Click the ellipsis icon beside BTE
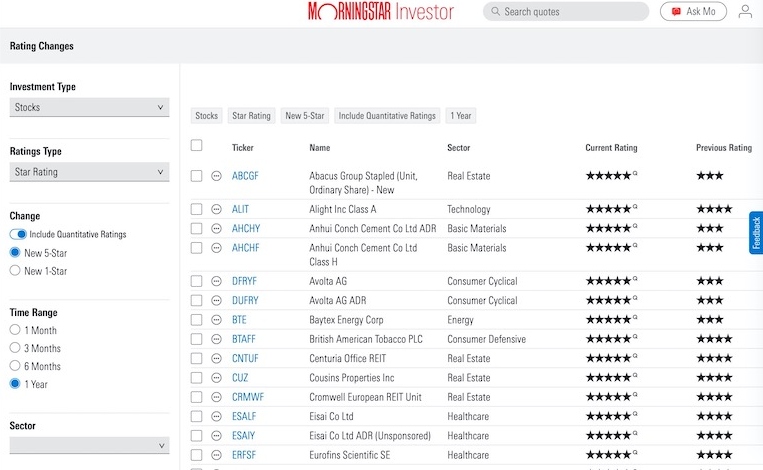This screenshot has width=763, height=470. [x=216, y=320]
